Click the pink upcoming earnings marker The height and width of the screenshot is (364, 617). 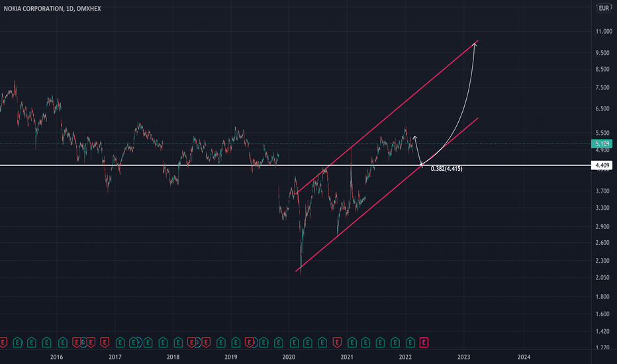click(x=424, y=343)
